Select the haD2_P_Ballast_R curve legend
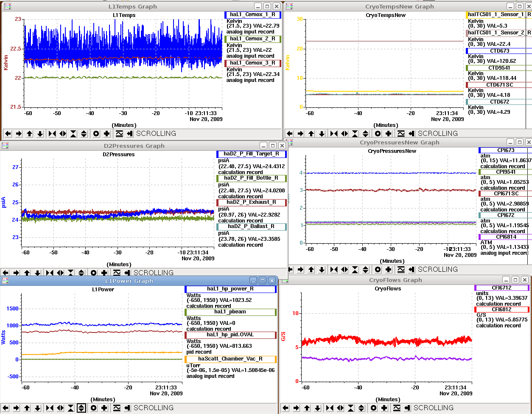Viewport: 532px width, 414px height. (x=252, y=226)
